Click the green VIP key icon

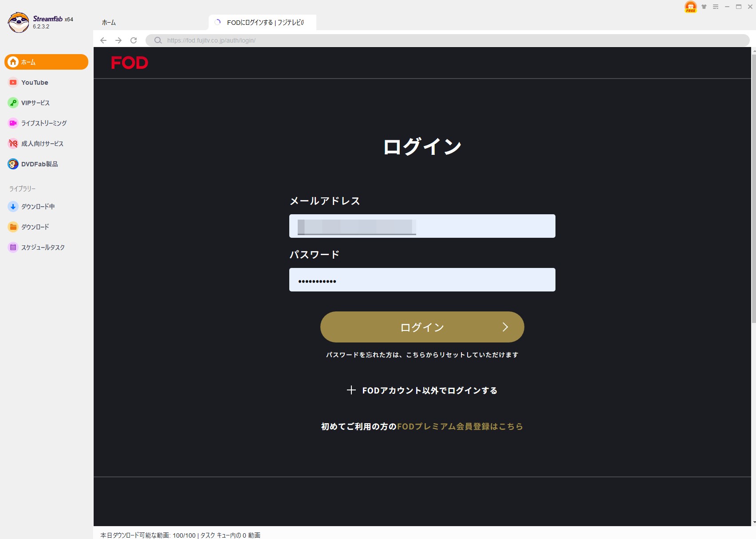point(13,103)
